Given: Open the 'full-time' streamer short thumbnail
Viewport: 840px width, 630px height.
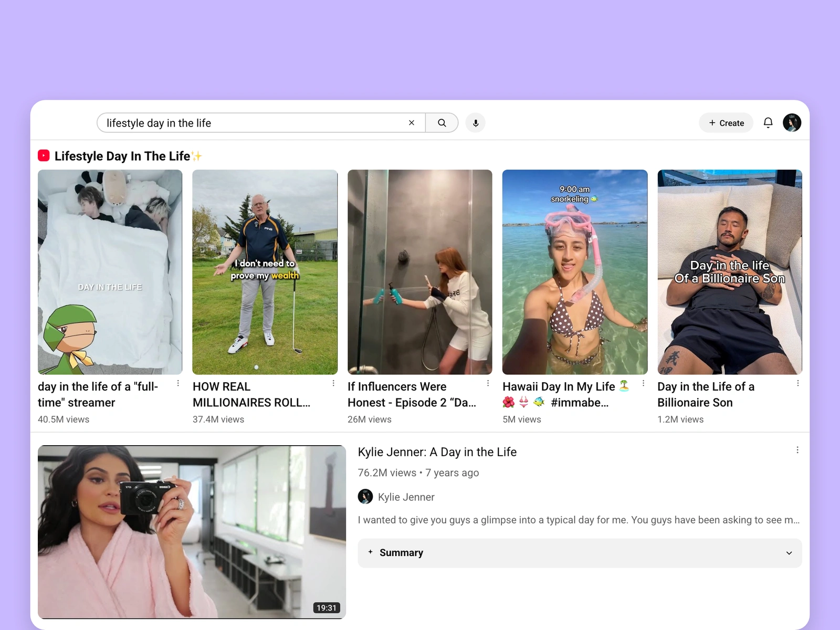Looking at the screenshot, I should [x=110, y=272].
